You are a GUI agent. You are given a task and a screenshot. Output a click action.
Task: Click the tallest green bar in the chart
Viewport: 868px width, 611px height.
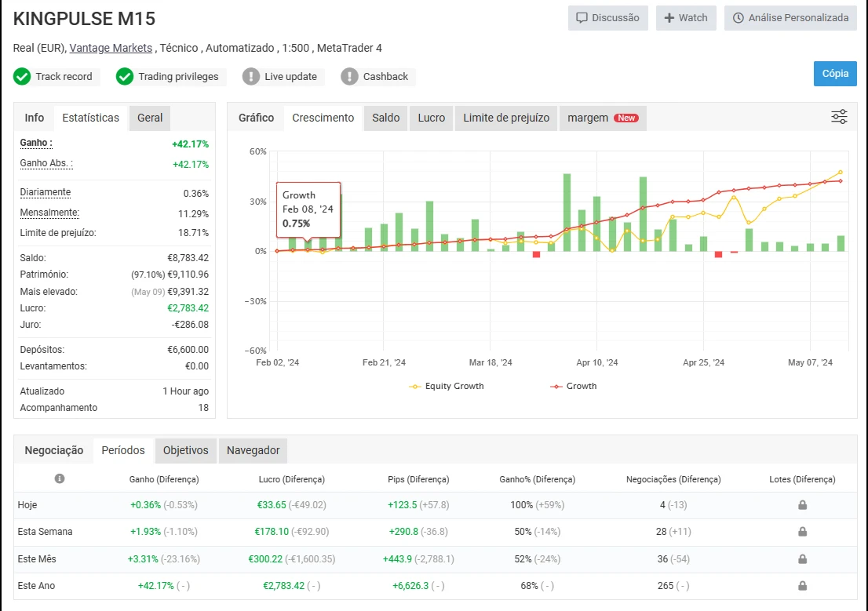[567, 212]
